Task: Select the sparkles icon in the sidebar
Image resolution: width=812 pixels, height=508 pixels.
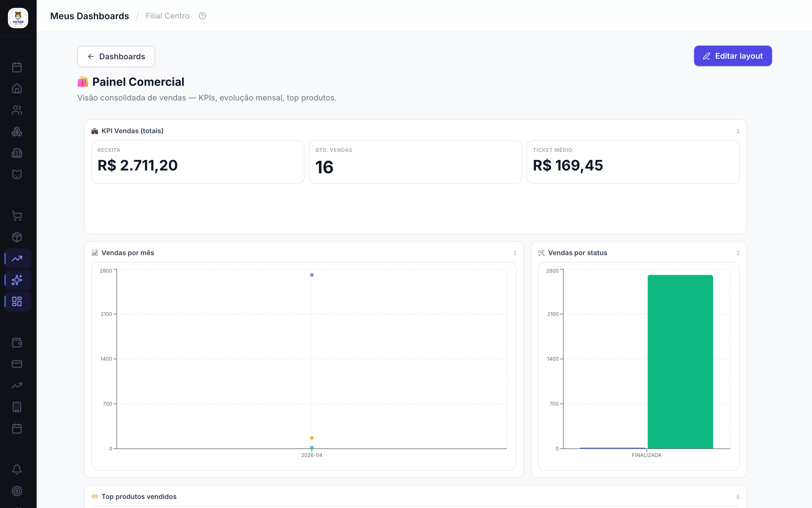Action: click(18, 280)
